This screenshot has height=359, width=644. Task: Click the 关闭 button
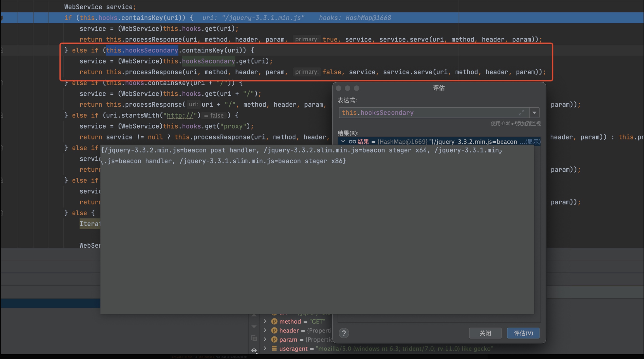(485, 333)
